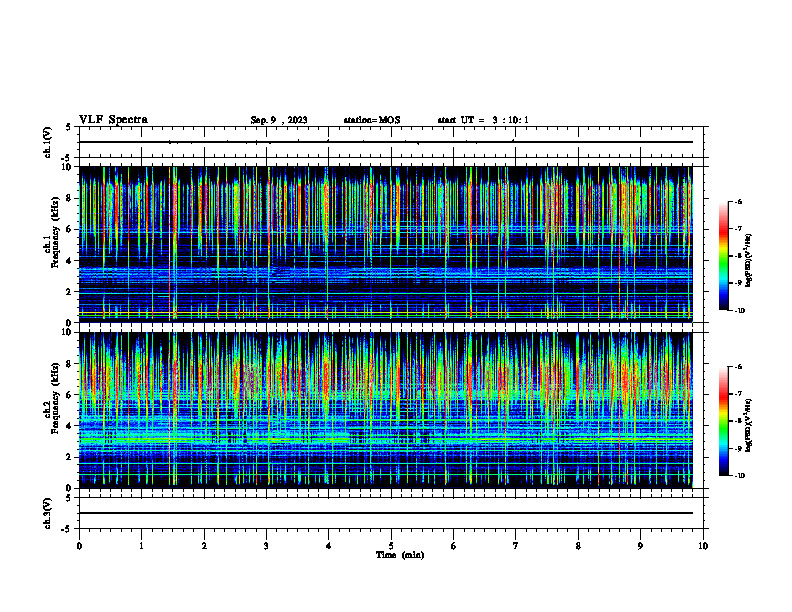Viewport: 792px width, 612px height.
Task: Click the ch.2 "Frequency (kHz)" axis label
Action: point(55,398)
